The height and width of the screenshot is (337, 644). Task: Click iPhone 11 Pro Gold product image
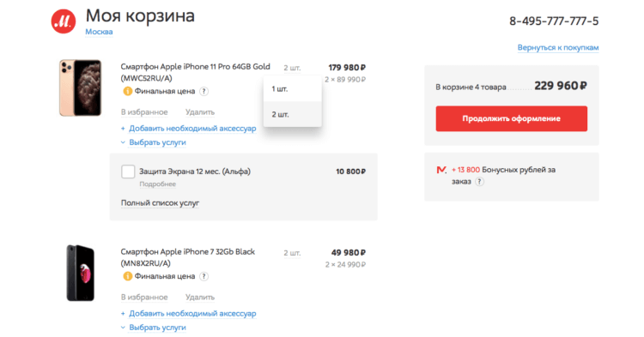[x=81, y=87]
